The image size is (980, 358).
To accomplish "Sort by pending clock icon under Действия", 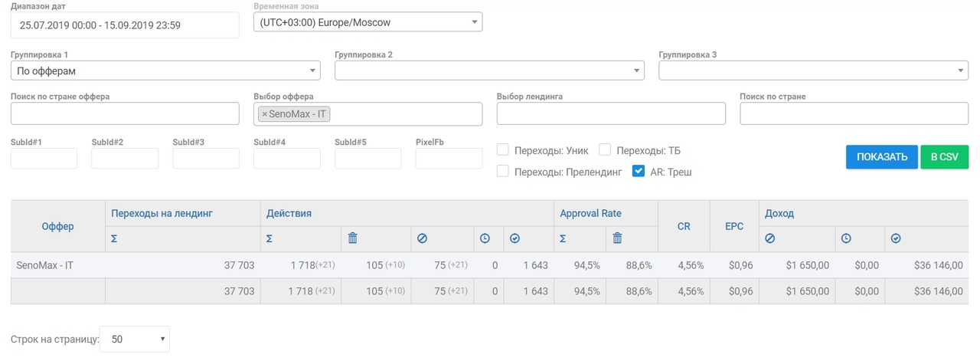I will [485, 238].
